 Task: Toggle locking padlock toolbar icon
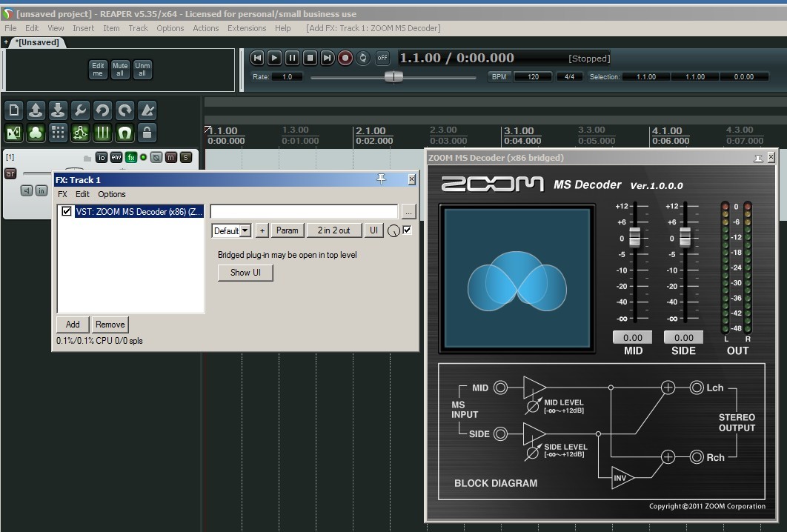click(147, 133)
